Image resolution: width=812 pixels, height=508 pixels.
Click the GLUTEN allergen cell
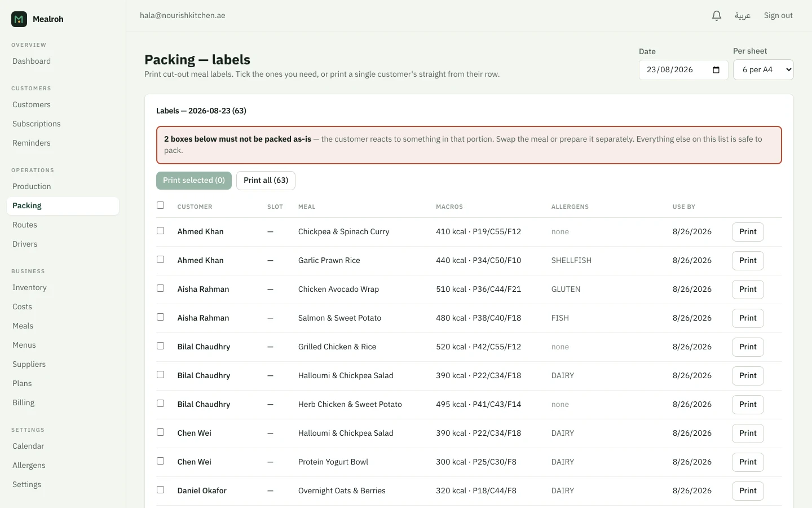pos(566,289)
